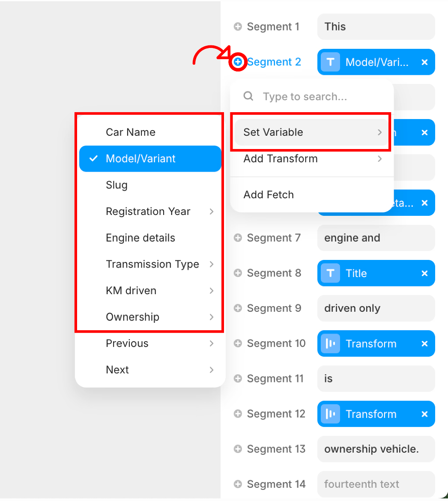This screenshot has width=448, height=501.
Task: Click the plus icon beside Segment 14
Action: tap(238, 484)
